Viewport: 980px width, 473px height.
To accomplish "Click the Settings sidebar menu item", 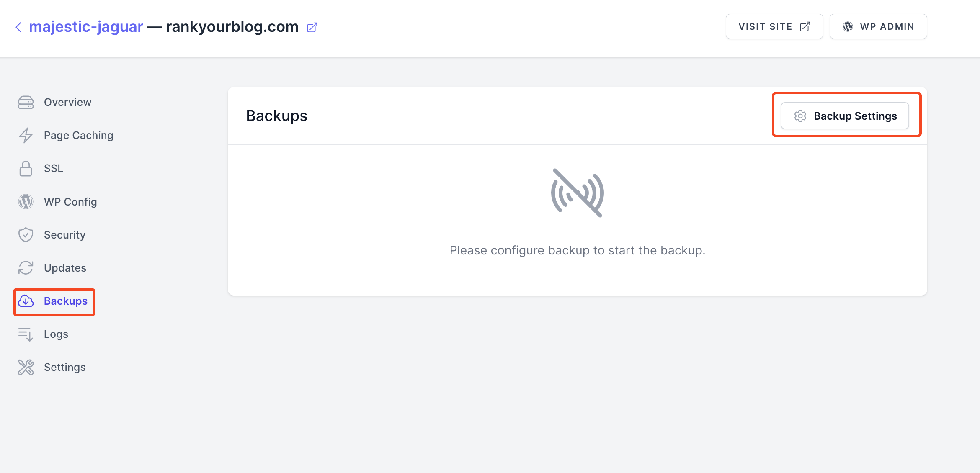I will click(x=65, y=368).
